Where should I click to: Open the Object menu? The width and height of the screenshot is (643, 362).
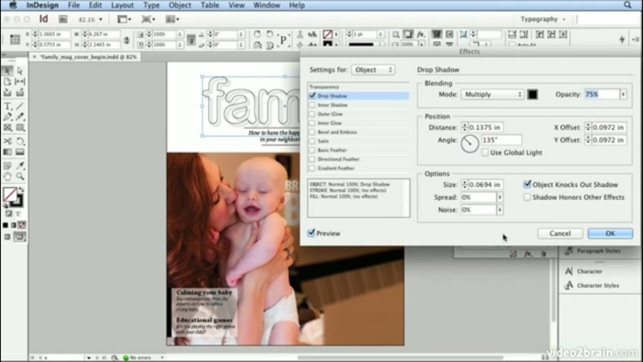coord(180,5)
